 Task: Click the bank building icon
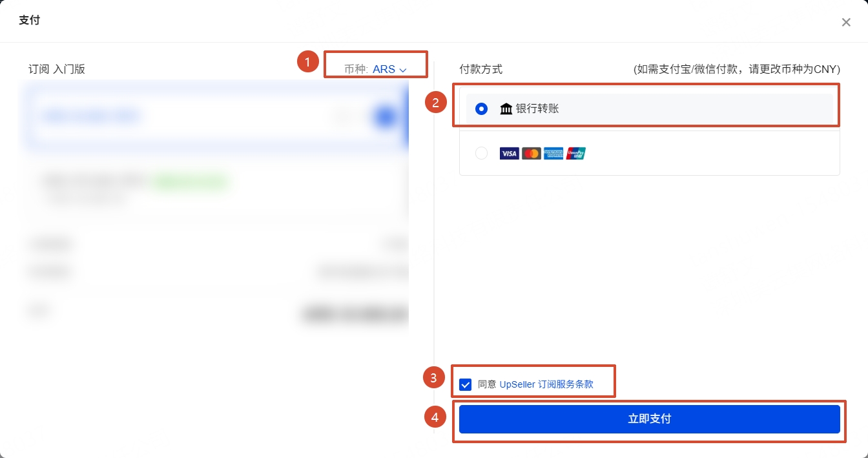click(x=506, y=109)
